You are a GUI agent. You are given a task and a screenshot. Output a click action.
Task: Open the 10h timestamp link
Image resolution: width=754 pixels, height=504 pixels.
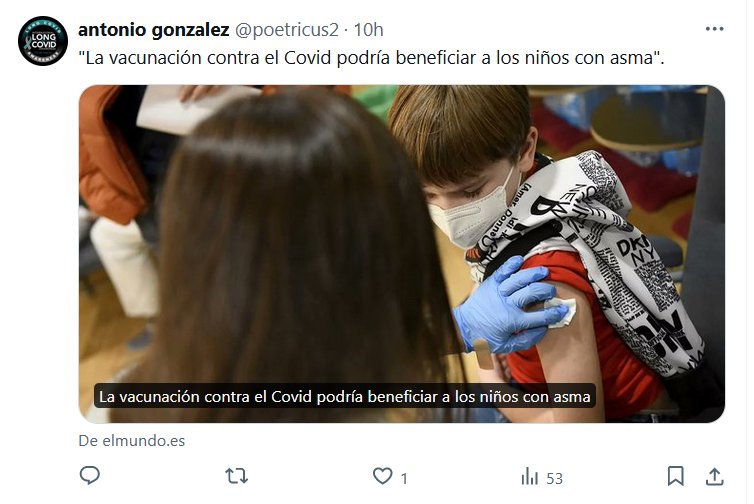click(368, 30)
